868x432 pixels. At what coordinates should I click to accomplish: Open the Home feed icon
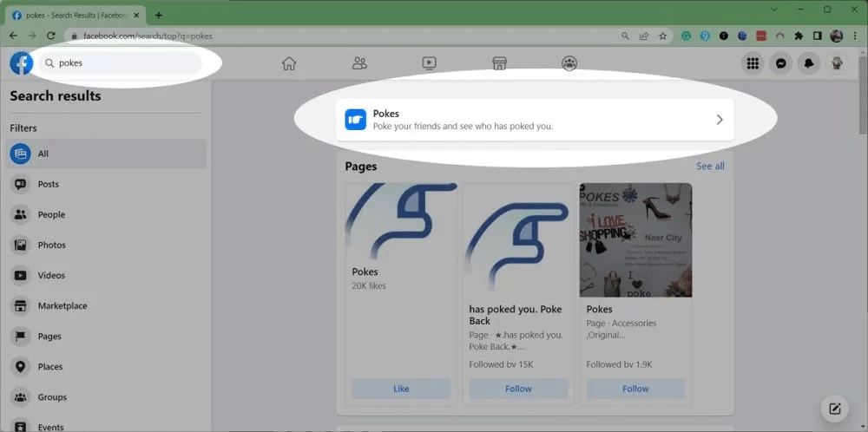289,63
